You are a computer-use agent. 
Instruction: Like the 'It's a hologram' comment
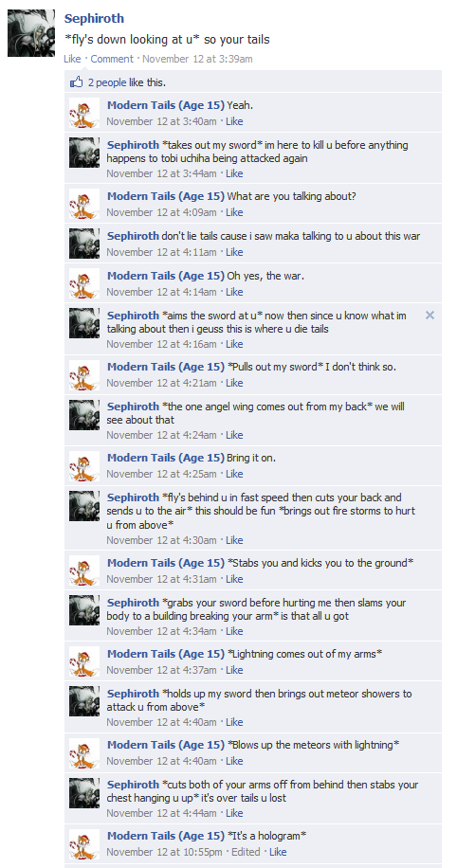tap(278, 852)
